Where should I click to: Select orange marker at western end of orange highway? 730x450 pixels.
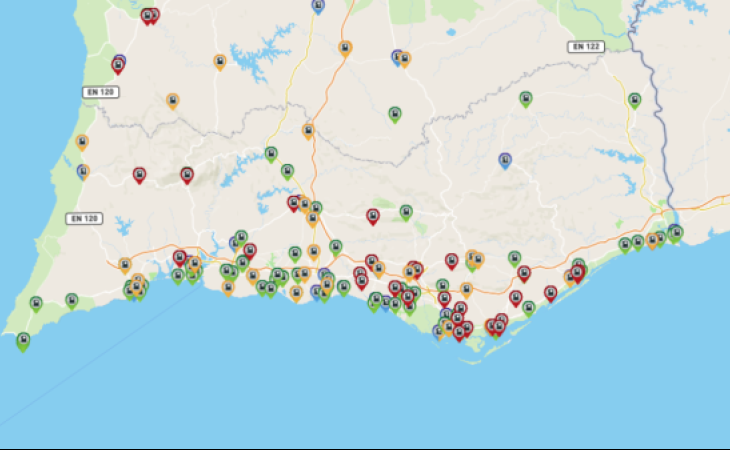pyautogui.click(x=125, y=266)
